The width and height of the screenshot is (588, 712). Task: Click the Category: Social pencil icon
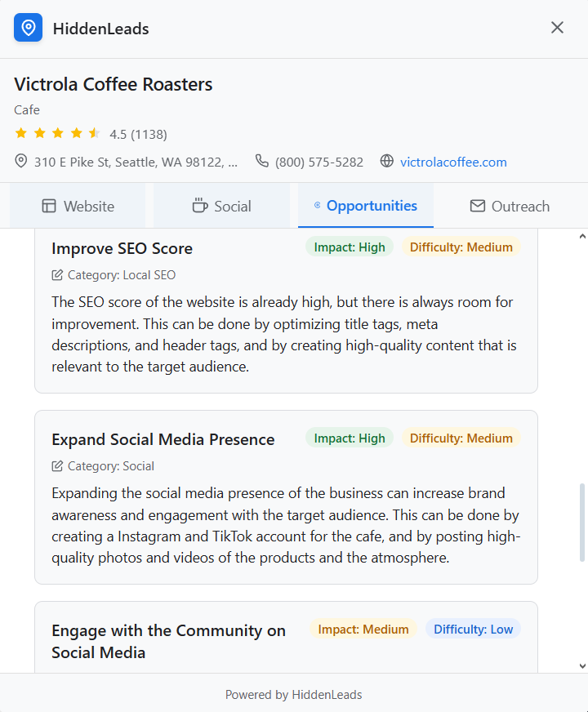click(x=56, y=465)
